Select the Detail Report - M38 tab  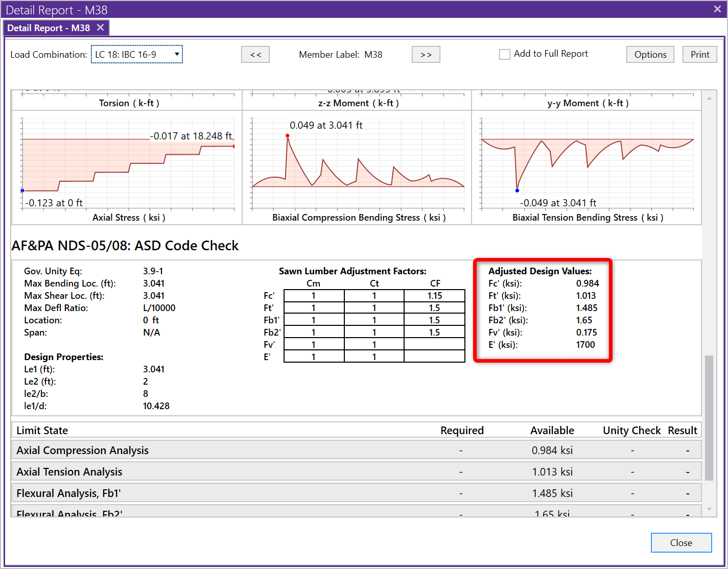click(49, 28)
